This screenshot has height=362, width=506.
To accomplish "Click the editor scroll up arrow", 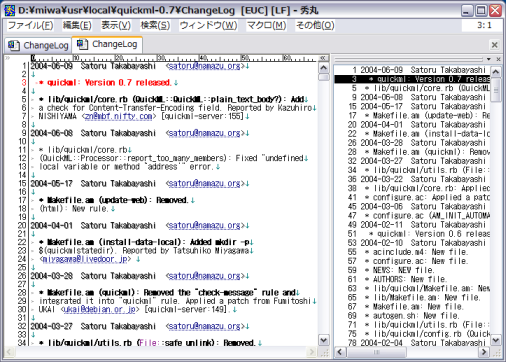I will point(324,68).
